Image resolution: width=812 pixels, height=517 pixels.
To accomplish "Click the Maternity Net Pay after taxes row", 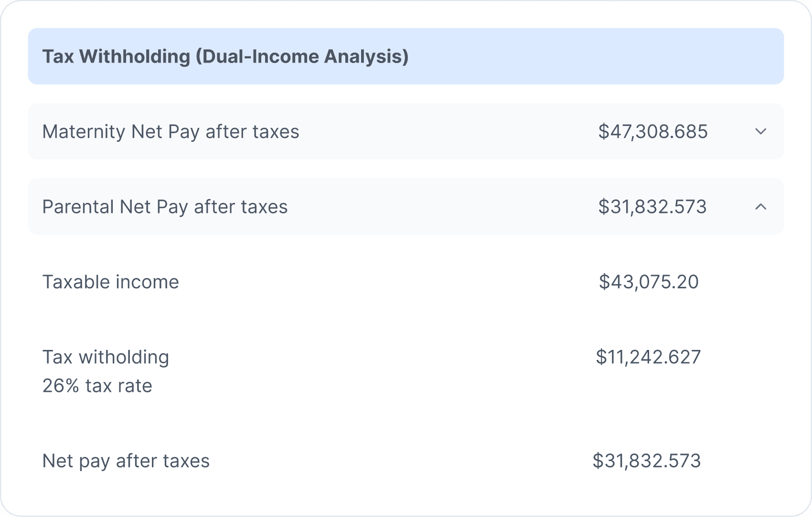I will [x=406, y=131].
